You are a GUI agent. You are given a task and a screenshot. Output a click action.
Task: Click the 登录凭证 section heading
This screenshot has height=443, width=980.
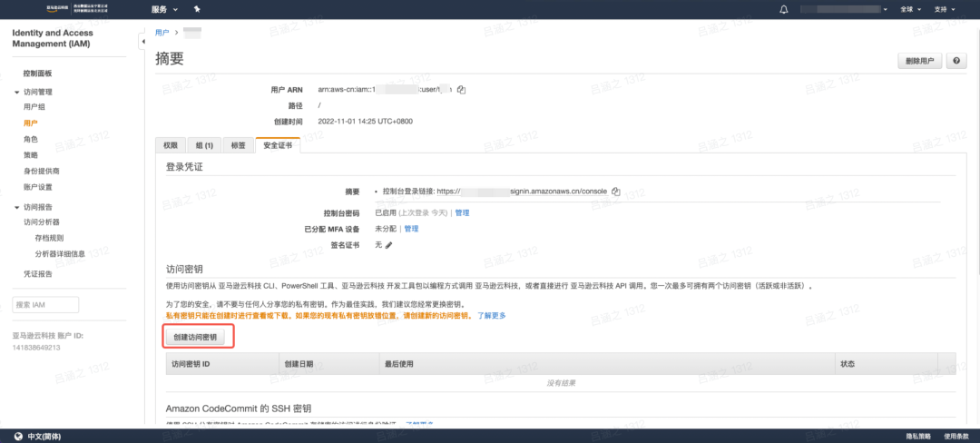(184, 167)
